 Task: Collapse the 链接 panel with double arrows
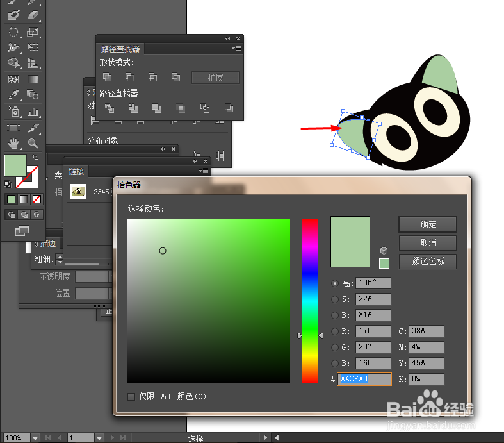click(195, 161)
